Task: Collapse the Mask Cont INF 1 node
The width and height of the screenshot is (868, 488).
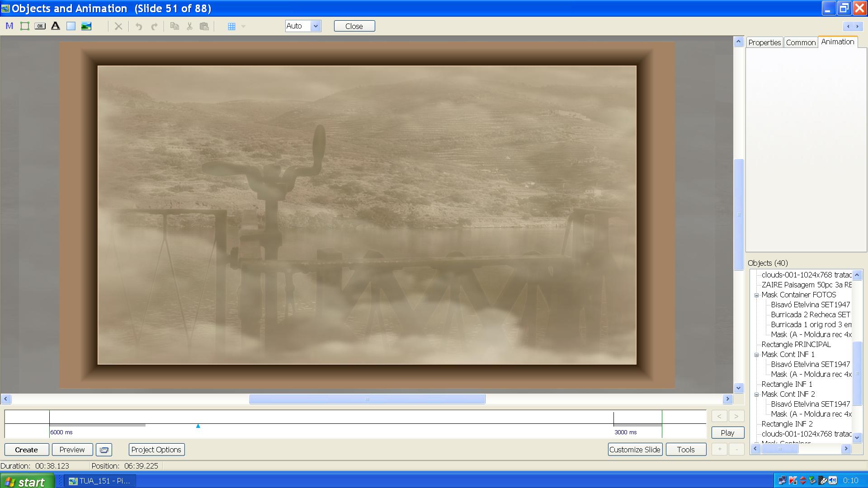Action: 756,355
